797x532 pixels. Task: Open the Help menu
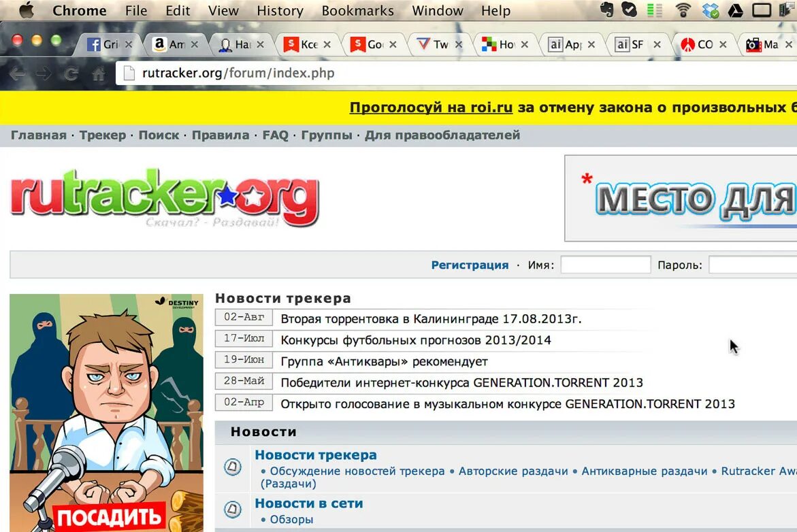(x=495, y=11)
